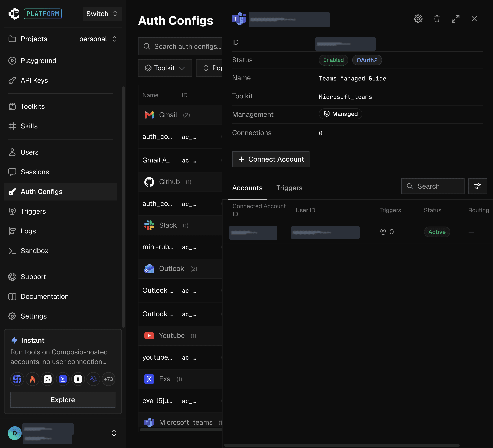Collapse the Slack config group

click(x=180, y=225)
